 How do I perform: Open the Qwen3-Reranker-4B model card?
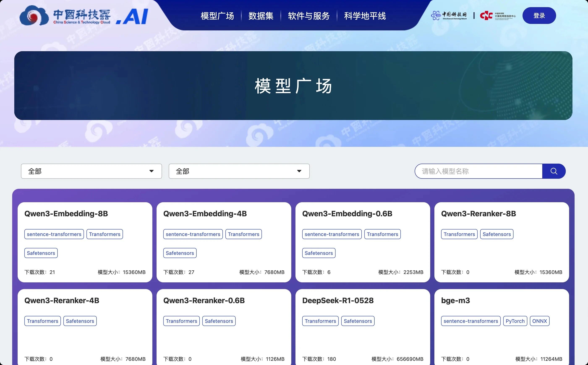click(x=85, y=327)
